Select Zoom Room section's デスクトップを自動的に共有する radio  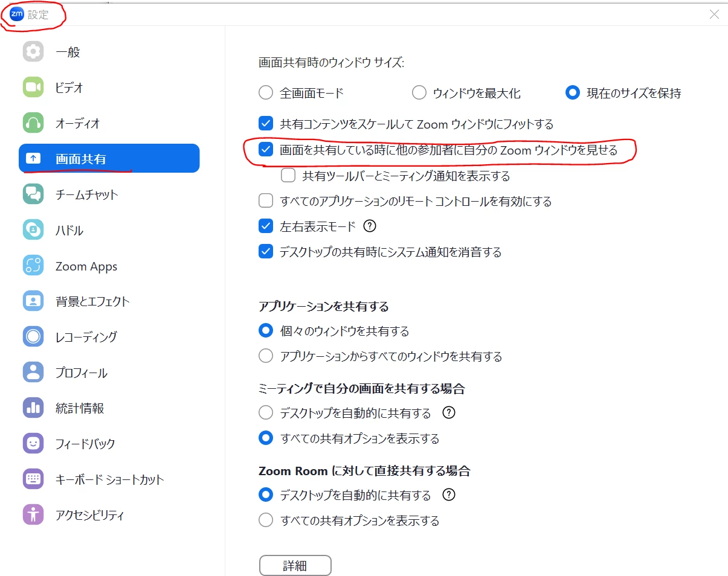point(266,495)
